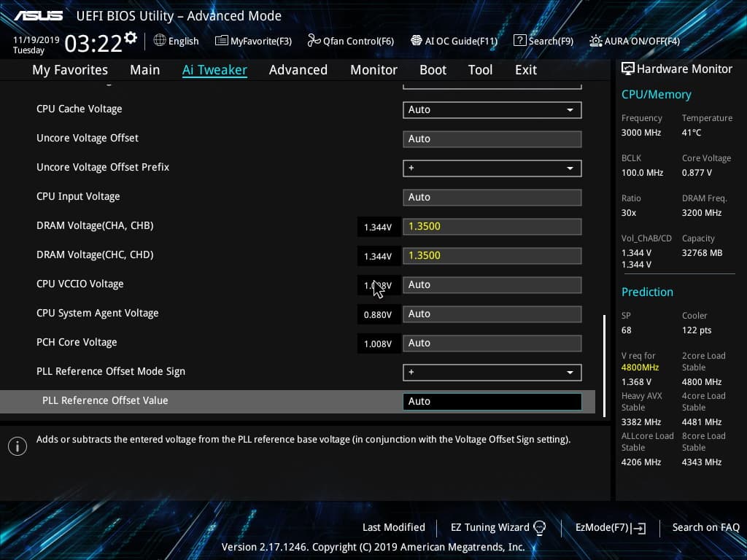The image size is (747, 560).
Task: Click the CPU Input Voltage field
Action: pos(492,197)
